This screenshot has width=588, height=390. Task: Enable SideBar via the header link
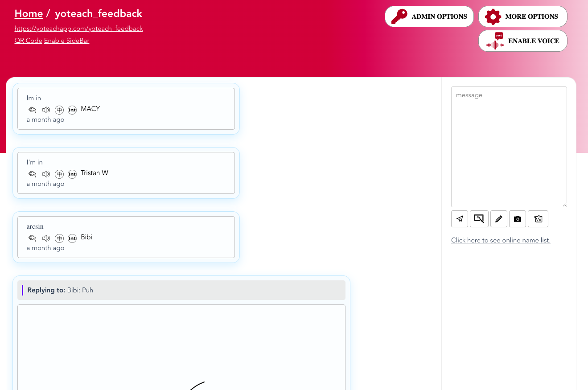(66, 41)
